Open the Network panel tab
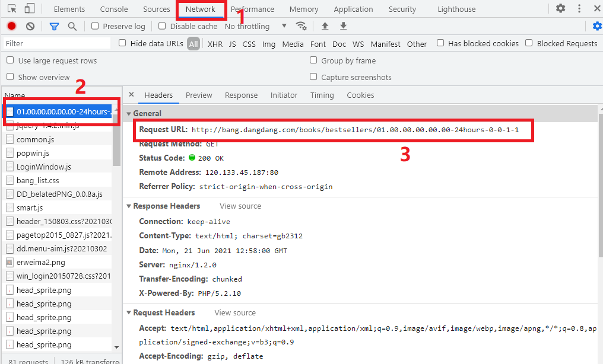 pos(201,9)
